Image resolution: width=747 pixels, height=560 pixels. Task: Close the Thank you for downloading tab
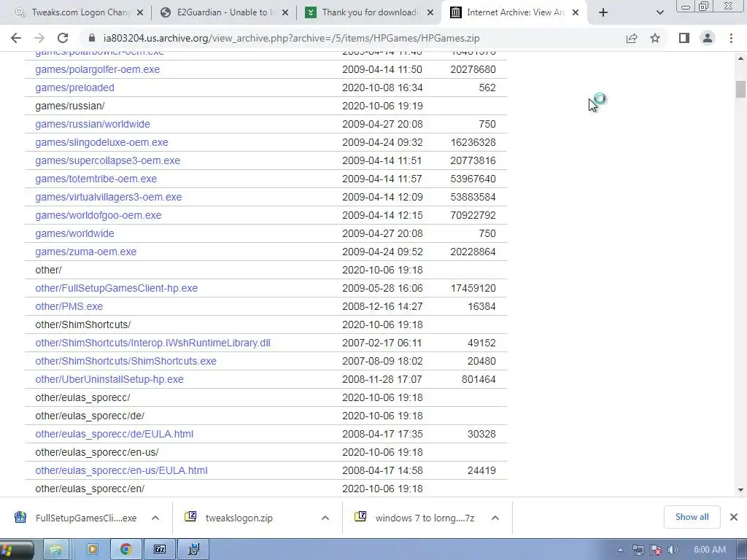[430, 13]
